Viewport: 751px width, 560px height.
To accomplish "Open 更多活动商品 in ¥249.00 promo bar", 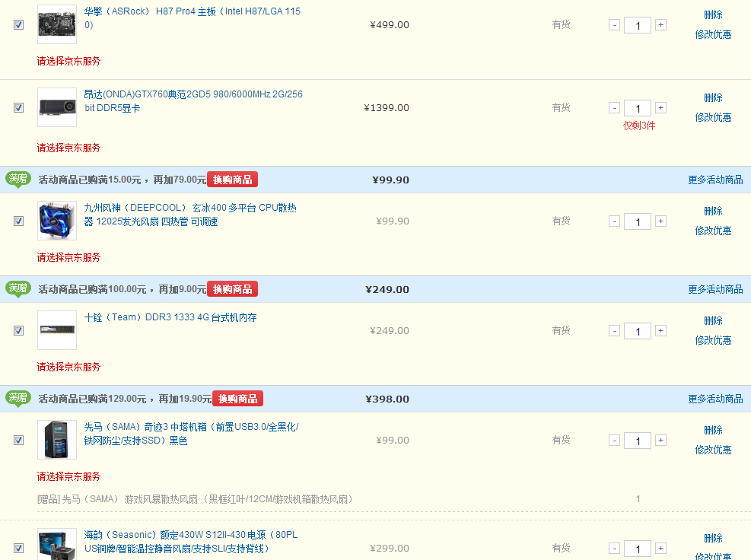I will 715,289.
